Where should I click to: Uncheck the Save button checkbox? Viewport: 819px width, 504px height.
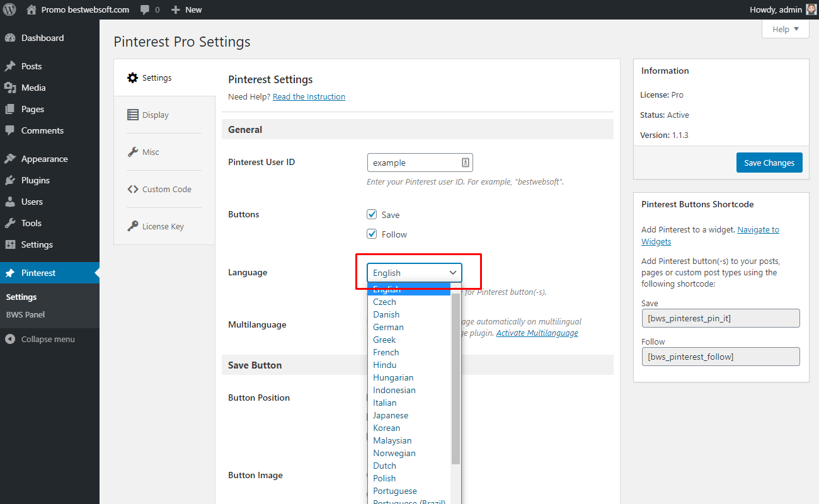pos(372,214)
